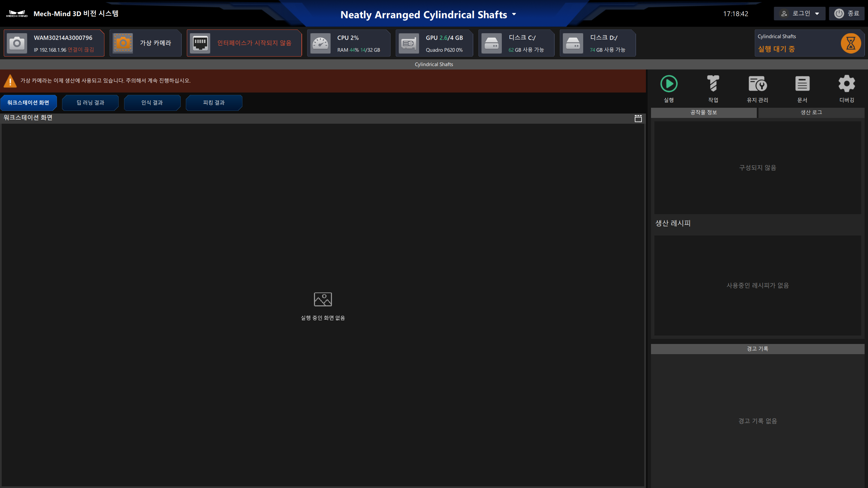Click the 가상 카메라 card
This screenshot has height=488, width=868.
click(x=145, y=43)
